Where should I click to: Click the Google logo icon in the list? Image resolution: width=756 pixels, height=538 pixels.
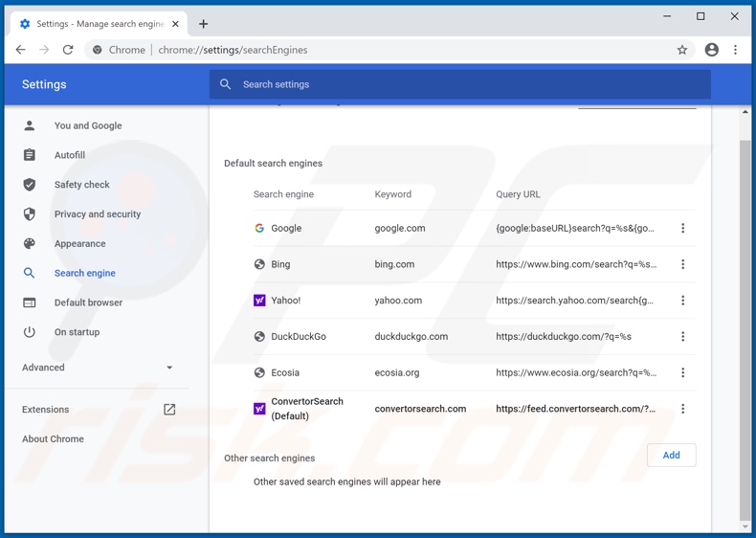pyautogui.click(x=259, y=228)
